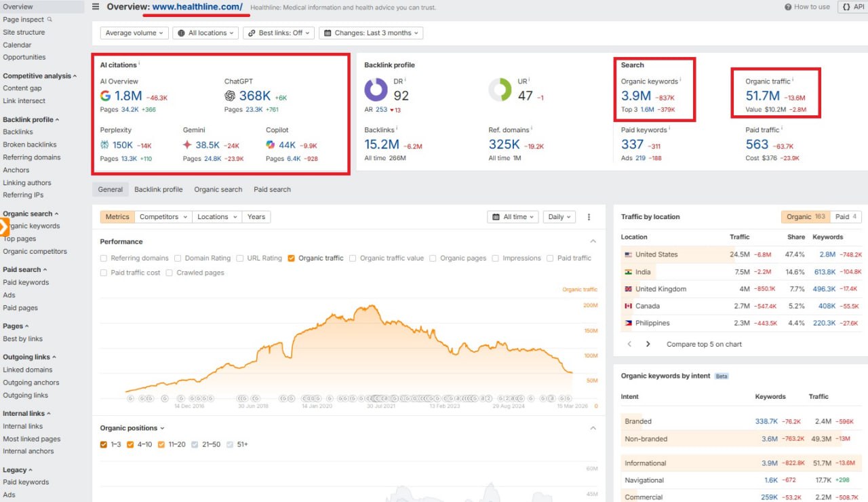Go to next traffic locations page arrow
Image resolution: width=868 pixels, height=502 pixels.
(648, 344)
